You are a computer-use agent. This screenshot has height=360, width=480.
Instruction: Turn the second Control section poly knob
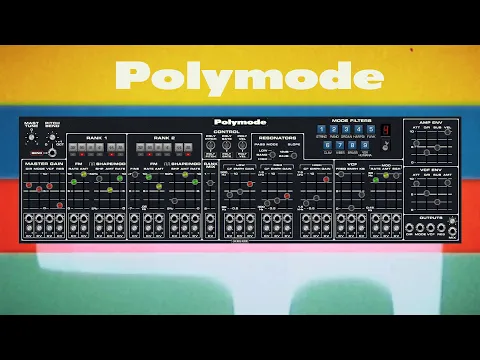coord(226,145)
